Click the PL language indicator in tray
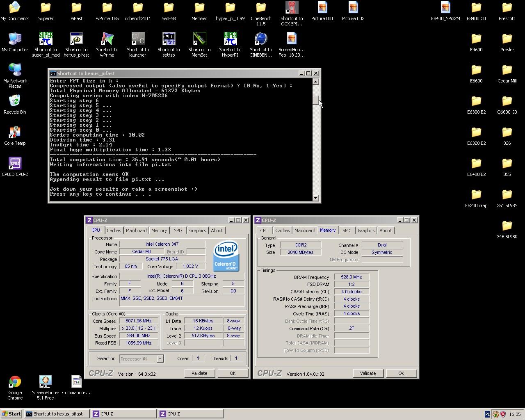 click(487, 414)
